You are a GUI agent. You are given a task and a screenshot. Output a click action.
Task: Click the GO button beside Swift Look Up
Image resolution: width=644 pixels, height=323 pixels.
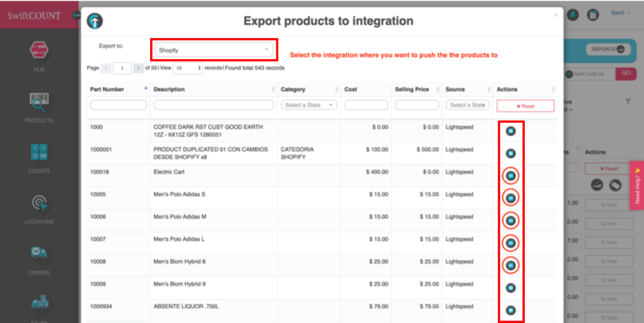click(626, 73)
